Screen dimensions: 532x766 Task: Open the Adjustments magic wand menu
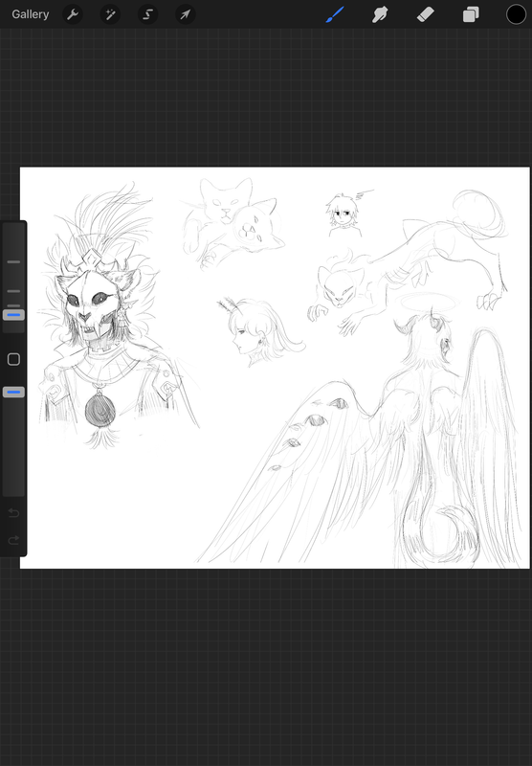(110, 14)
